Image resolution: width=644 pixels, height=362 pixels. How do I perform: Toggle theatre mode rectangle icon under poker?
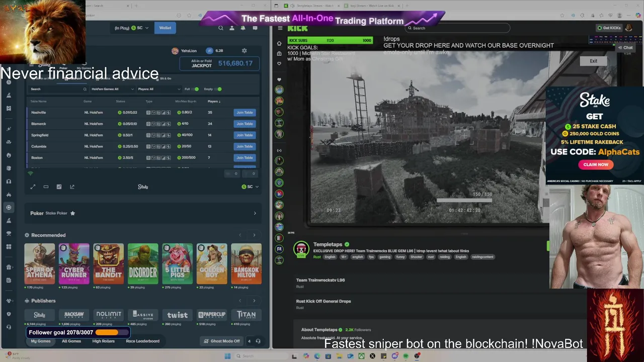coord(46,187)
